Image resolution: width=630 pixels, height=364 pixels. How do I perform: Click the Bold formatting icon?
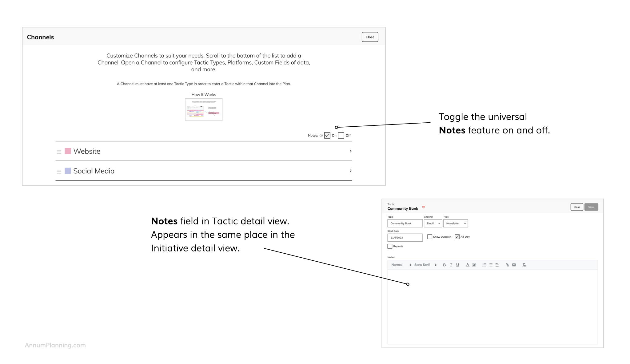click(x=444, y=265)
